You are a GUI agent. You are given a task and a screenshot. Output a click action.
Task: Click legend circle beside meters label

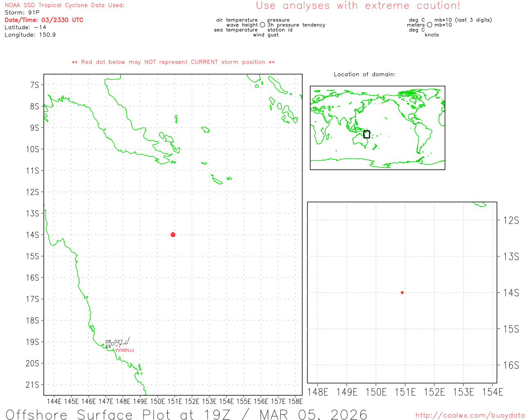pyautogui.click(x=429, y=25)
